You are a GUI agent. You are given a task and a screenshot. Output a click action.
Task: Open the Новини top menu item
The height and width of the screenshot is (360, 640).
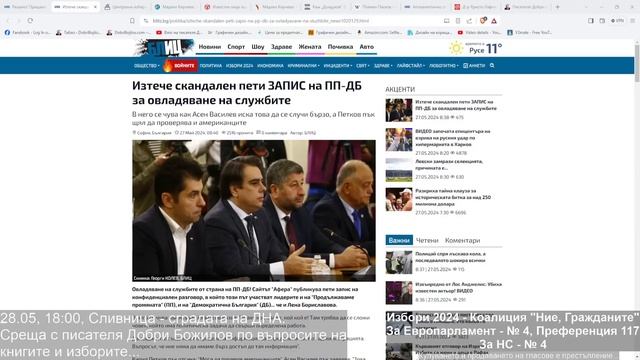pyautogui.click(x=210, y=47)
